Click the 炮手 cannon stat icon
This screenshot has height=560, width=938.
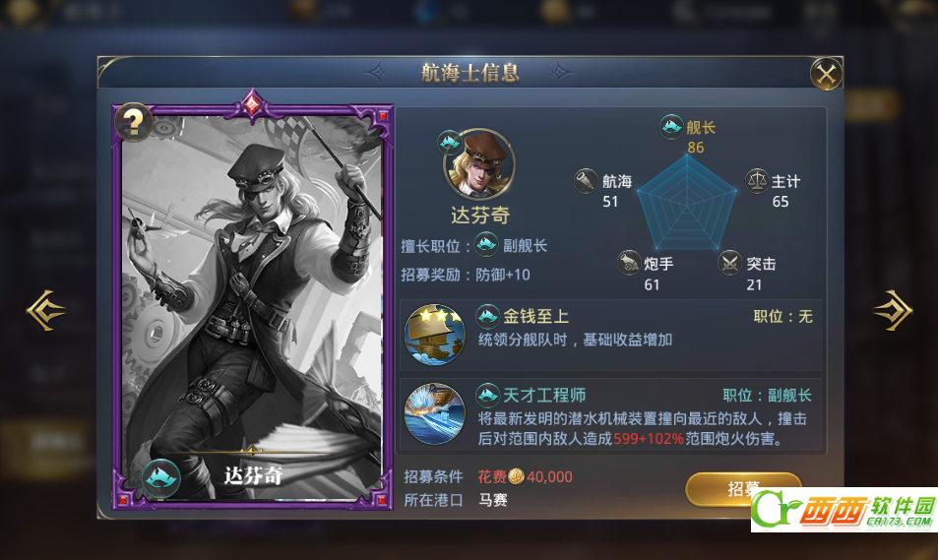click(x=629, y=263)
